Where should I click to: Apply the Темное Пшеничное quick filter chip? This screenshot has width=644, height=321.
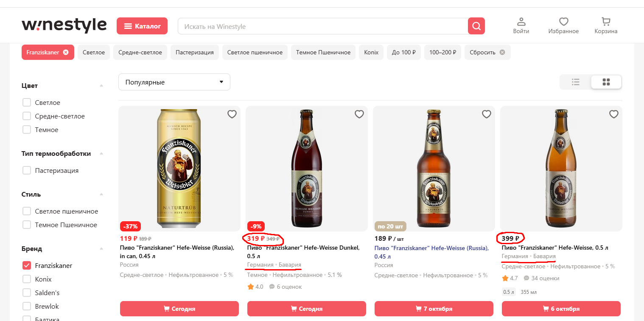(323, 52)
